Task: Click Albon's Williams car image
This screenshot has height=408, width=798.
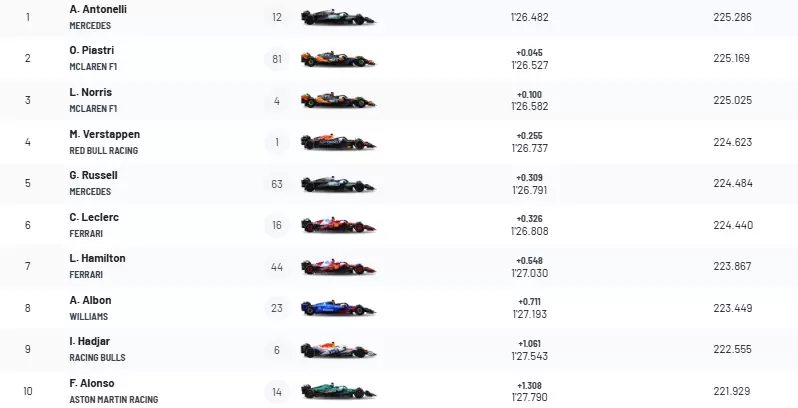Action: [338, 309]
